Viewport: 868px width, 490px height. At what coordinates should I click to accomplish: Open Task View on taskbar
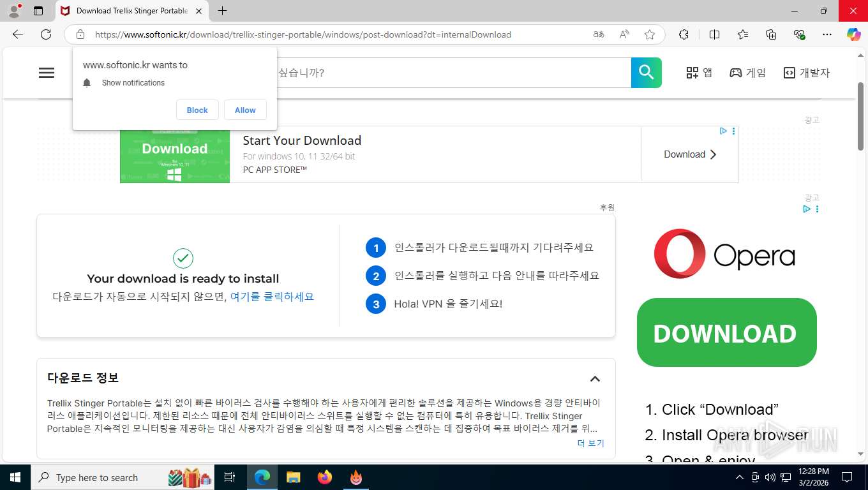230,477
